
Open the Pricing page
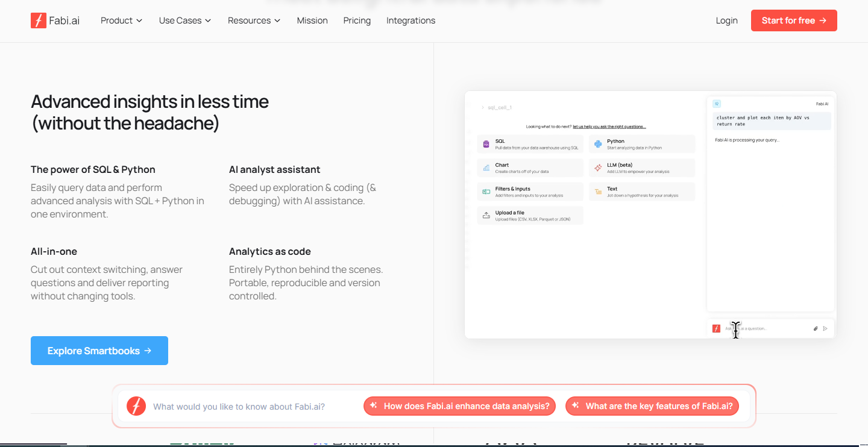click(357, 20)
